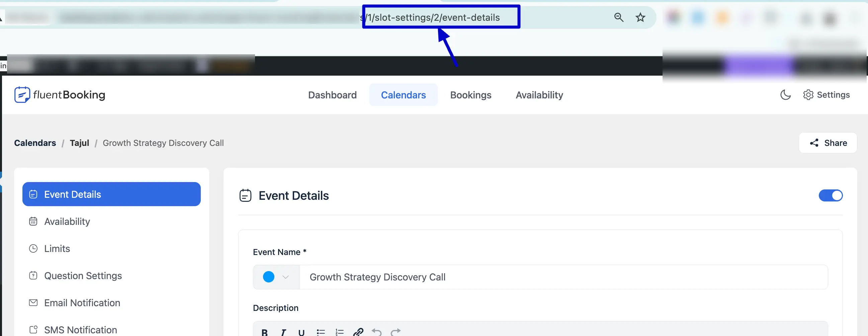Underline text in the description editor
Screen dimensions: 868x336
coord(301,332)
